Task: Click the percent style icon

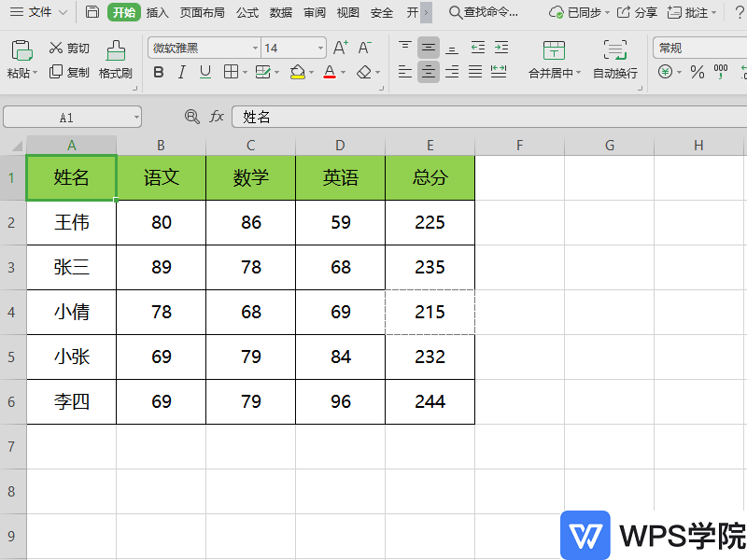Action: (x=697, y=72)
